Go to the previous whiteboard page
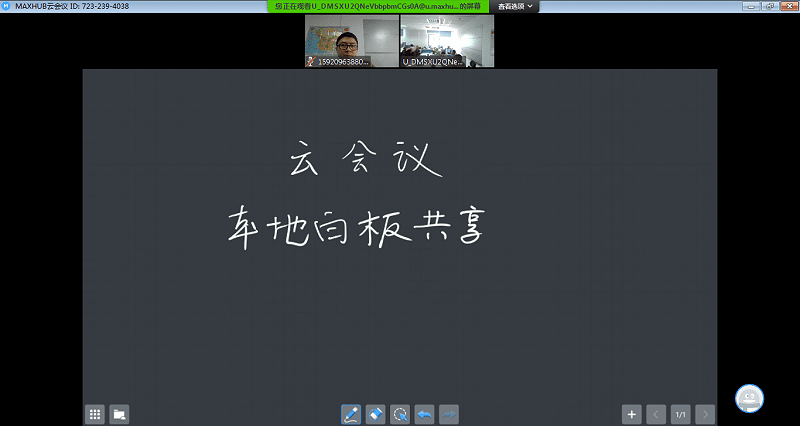800x426 pixels. click(x=656, y=414)
